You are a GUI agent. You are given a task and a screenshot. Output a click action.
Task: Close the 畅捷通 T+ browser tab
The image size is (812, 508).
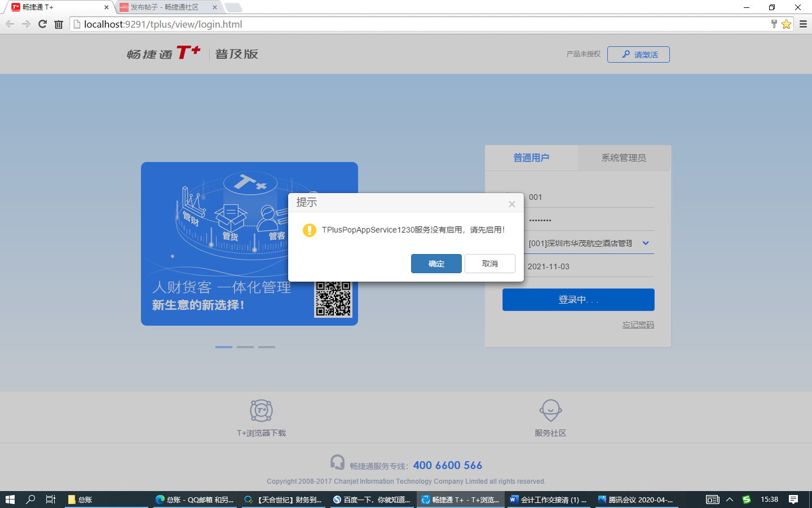[x=107, y=7]
